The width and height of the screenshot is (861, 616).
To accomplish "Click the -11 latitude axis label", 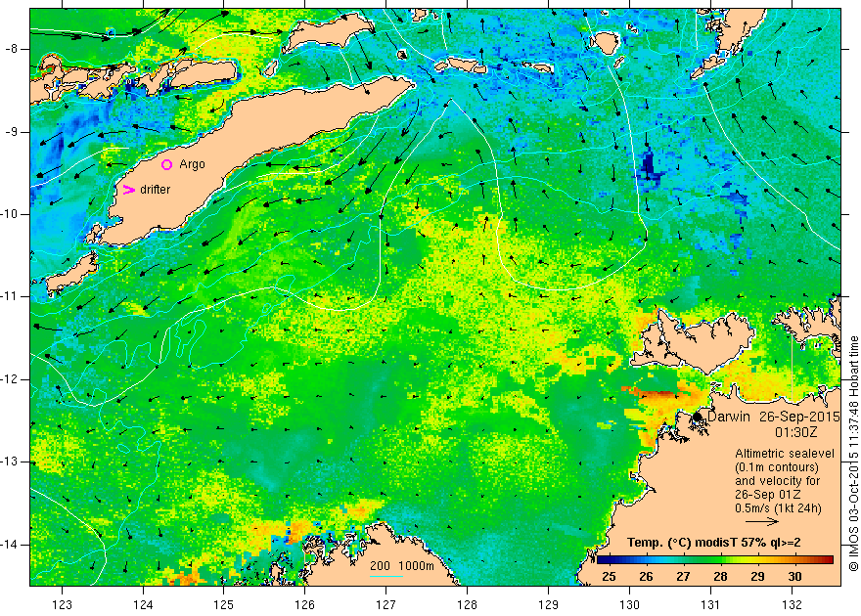I will click(11, 296).
